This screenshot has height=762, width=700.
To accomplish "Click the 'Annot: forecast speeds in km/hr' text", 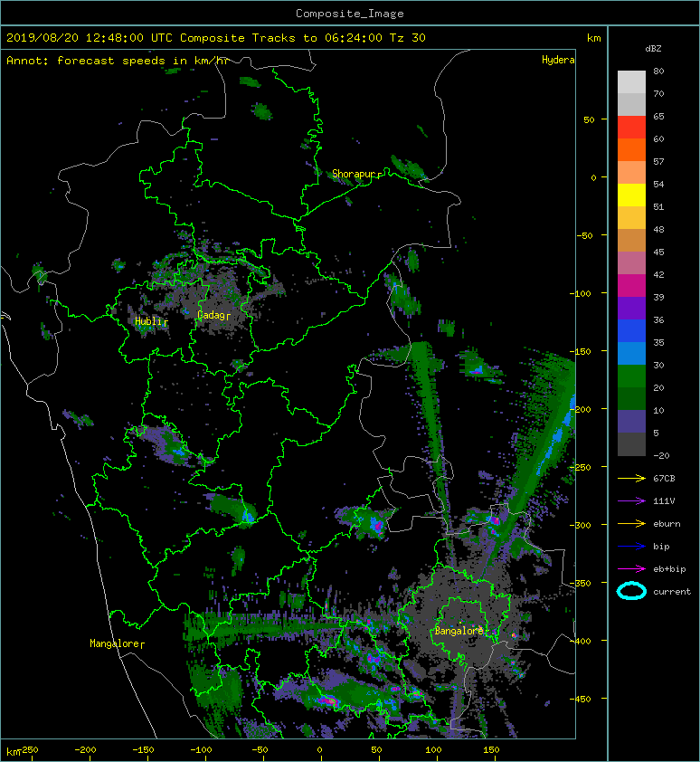I will 118,61.
